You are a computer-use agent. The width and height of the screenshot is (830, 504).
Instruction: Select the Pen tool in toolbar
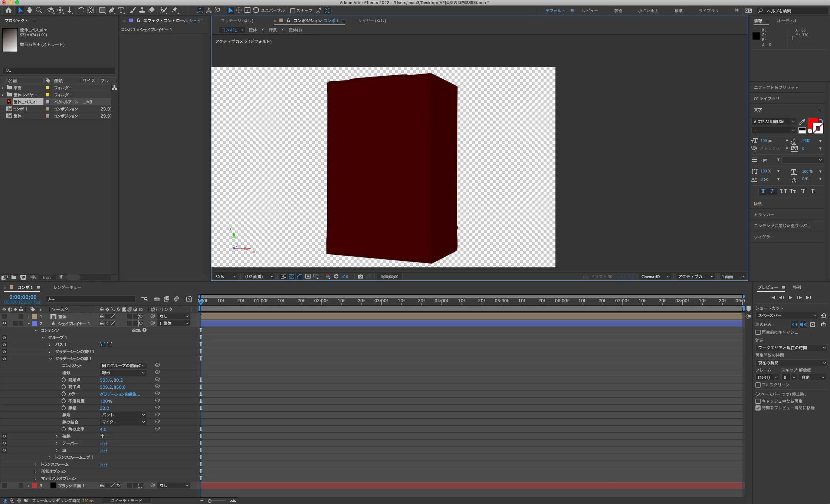(x=112, y=10)
